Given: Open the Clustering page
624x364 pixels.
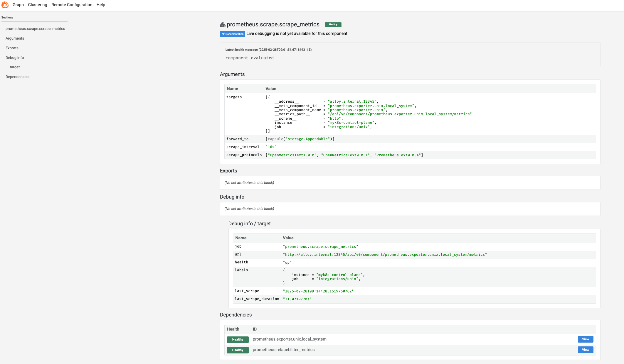Looking at the screenshot, I should pos(37,5).
